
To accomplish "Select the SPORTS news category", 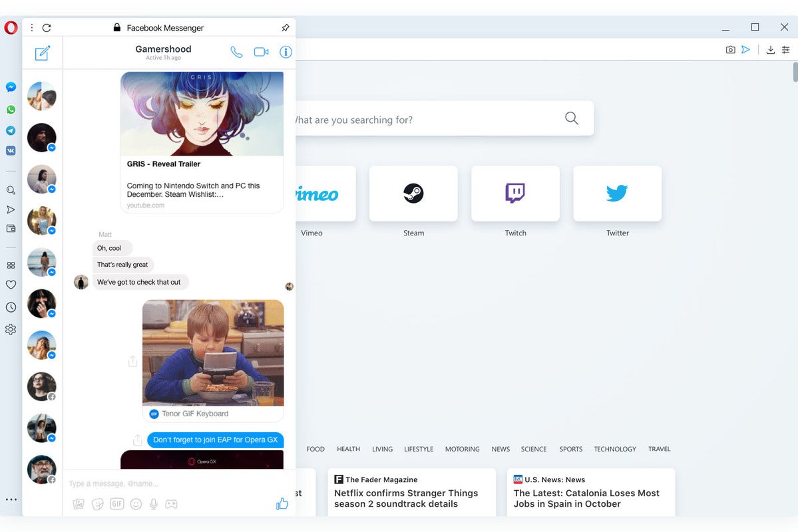I will 570,449.
